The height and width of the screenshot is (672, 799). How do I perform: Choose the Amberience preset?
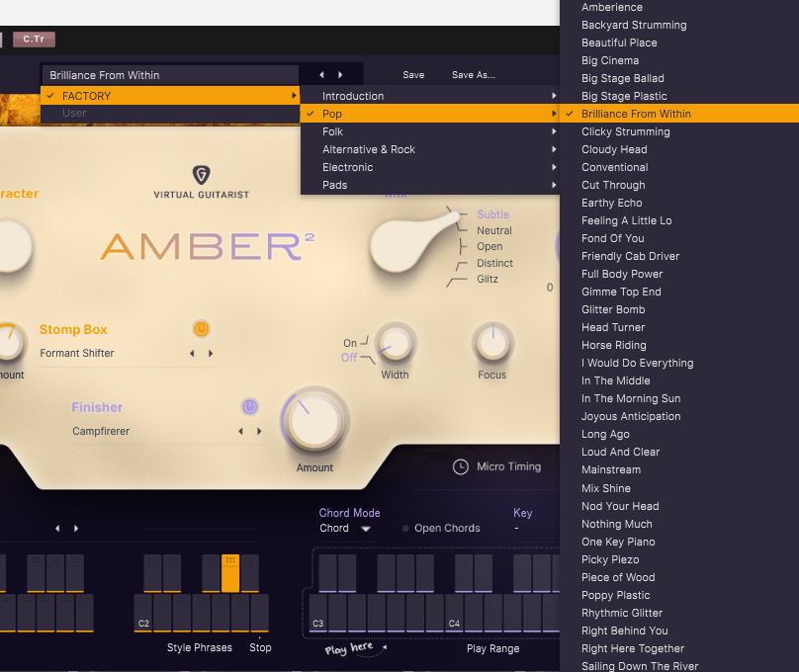[x=679, y=7]
